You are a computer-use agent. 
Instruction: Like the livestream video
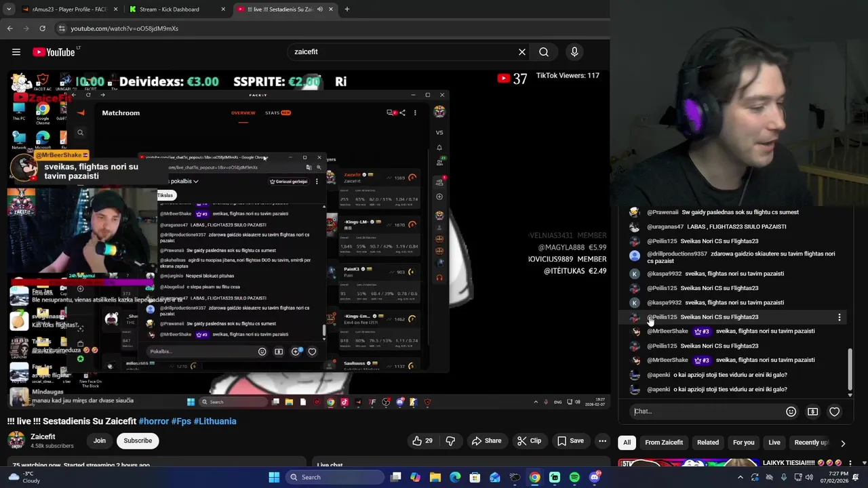tap(422, 441)
